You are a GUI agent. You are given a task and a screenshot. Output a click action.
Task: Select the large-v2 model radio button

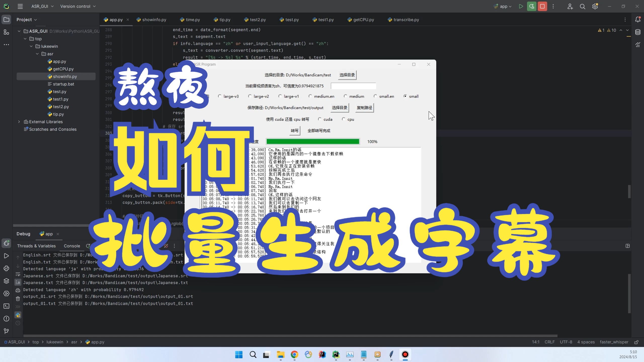[250, 96]
